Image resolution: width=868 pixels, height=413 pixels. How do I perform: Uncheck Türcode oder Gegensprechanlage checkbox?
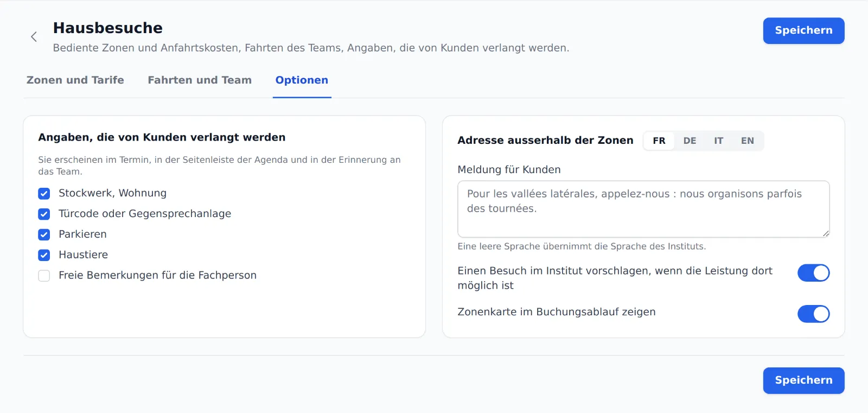pyautogui.click(x=44, y=214)
